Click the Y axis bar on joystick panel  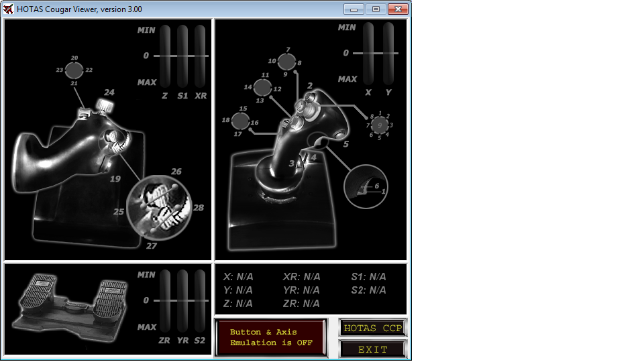tap(388, 54)
